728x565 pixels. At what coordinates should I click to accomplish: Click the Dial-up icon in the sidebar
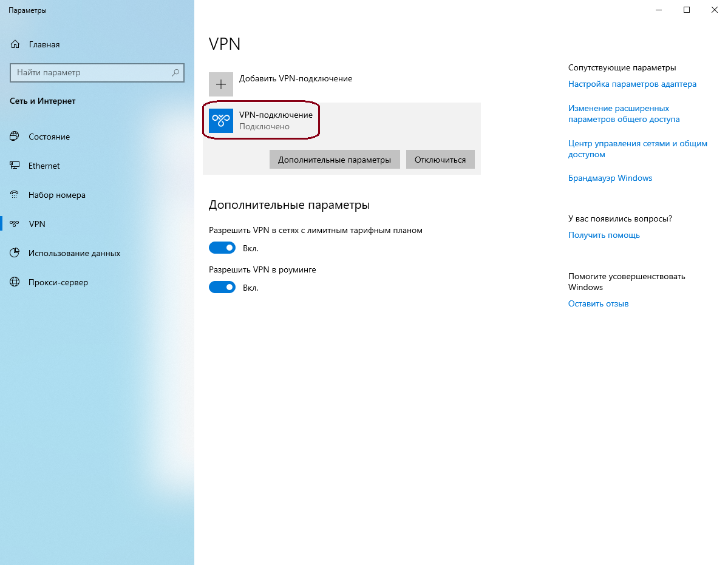[15, 195]
